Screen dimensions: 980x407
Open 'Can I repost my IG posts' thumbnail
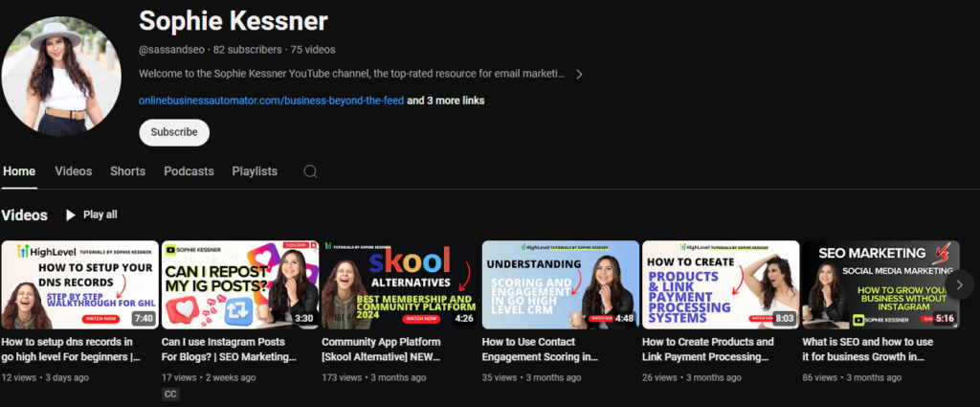tap(240, 284)
